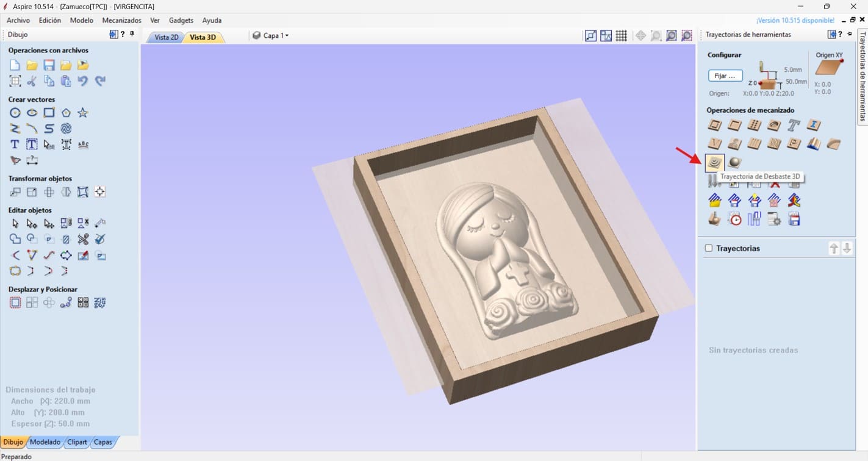
Task: Open the Capa 1 layer dropdown
Action: (x=270, y=35)
